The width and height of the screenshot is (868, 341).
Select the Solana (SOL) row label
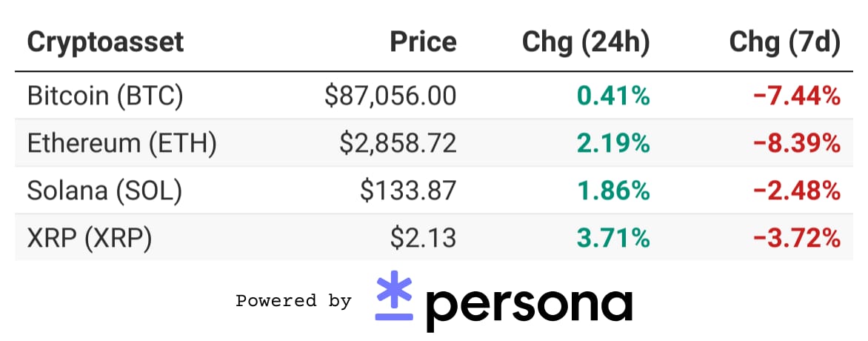pyautogui.click(x=104, y=191)
